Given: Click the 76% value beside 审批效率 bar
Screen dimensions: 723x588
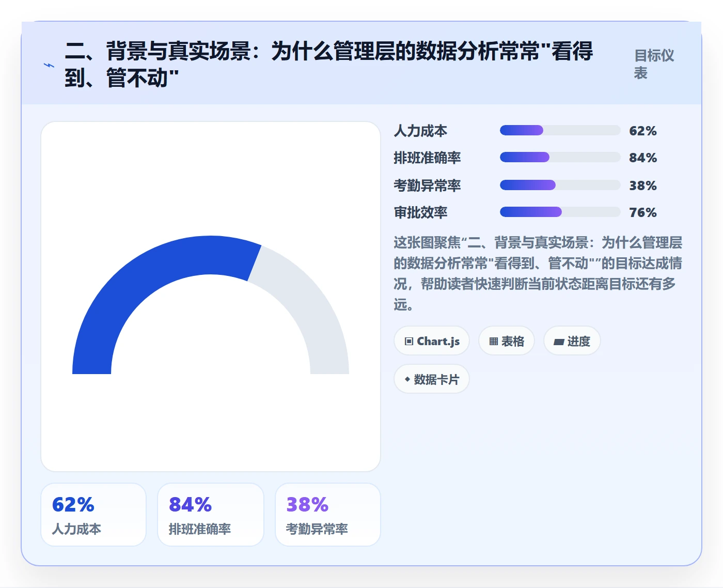Looking at the screenshot, I should pyautogui.click(x=643, y=212).
